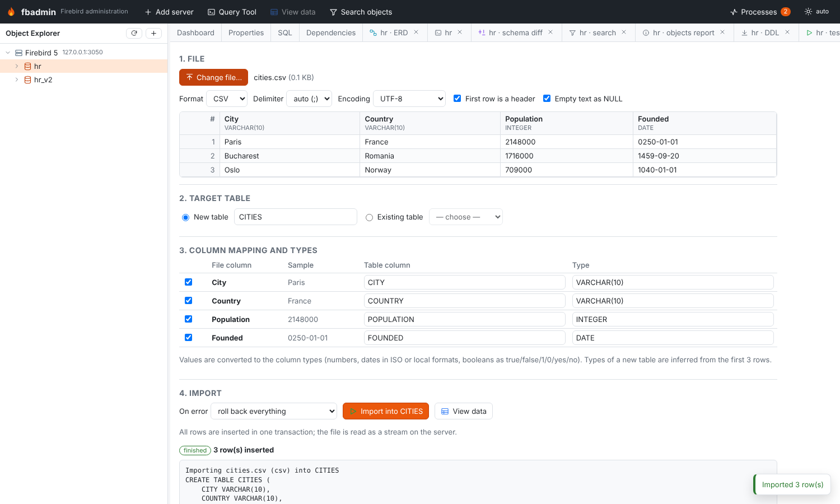Close the hr · ERD tab

(416, 32)
